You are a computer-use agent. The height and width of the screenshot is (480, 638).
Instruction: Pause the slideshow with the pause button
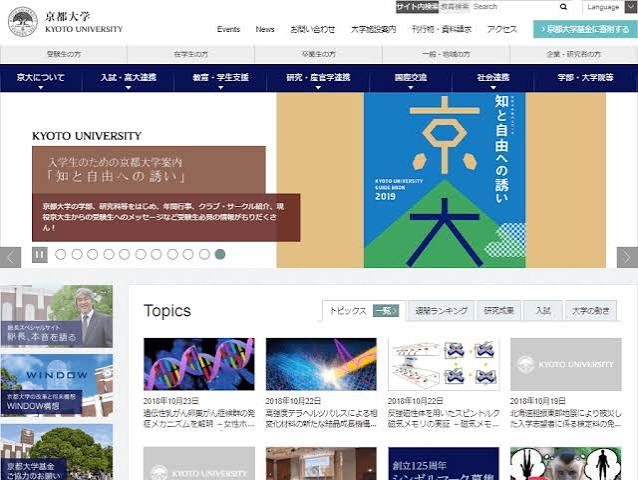(x=39, y=255)
